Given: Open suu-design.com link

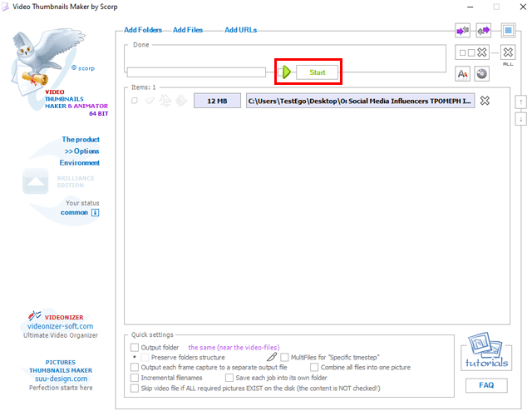Looking at the screenshot, I should (61, 379).
